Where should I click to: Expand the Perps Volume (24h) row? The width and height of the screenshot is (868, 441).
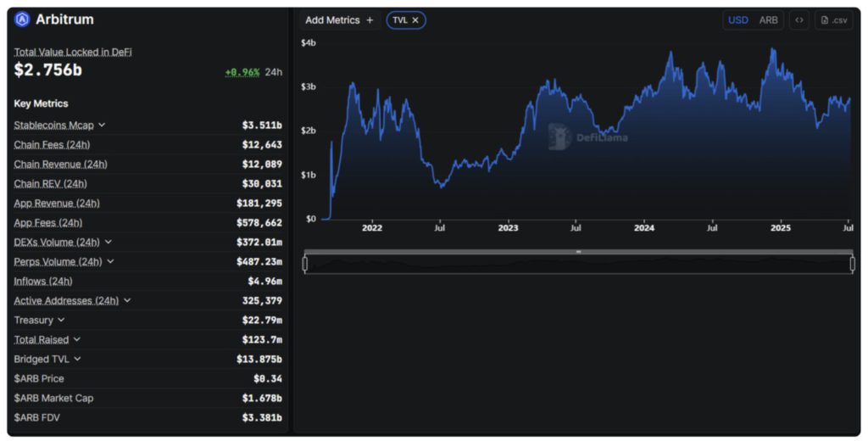(x=110, y=261)
